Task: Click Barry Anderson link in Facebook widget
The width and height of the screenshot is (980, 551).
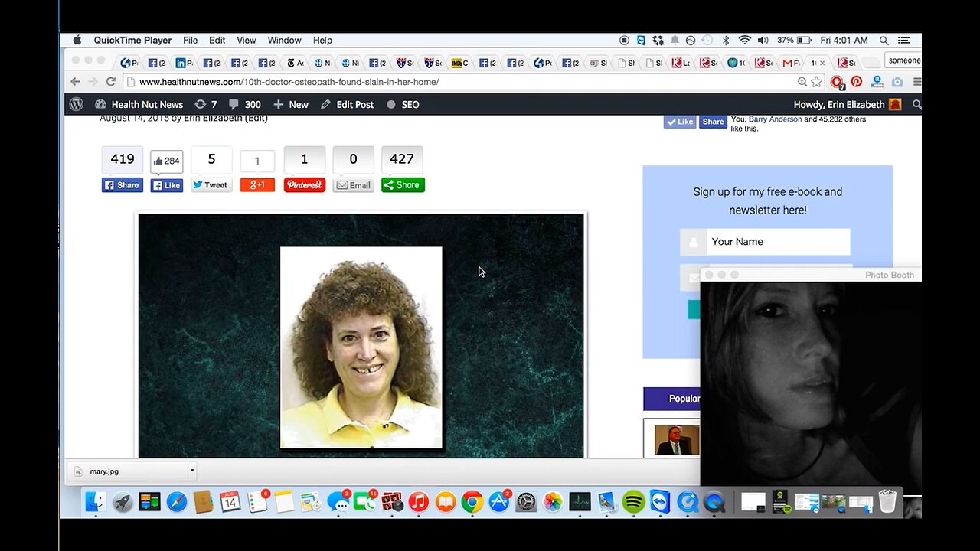Action: (x=776, y=119)
